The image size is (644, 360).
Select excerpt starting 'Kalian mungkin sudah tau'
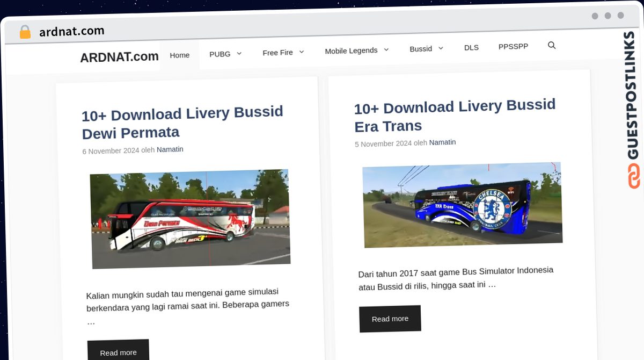[188, 306]
